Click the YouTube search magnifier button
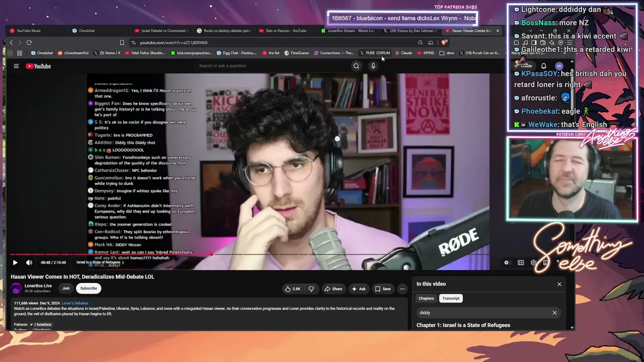 coord(356,66)
